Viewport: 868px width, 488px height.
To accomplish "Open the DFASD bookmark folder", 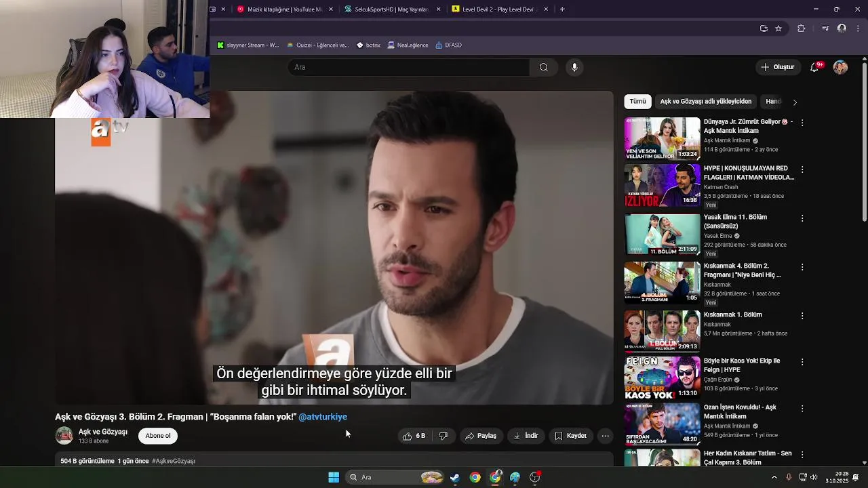I will pyautogui.click(x=449, y=45).
